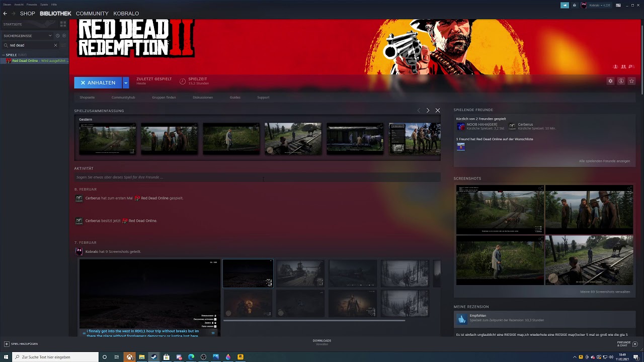Go to next game summary entry
Screen dimensions: 644x362
428,110
